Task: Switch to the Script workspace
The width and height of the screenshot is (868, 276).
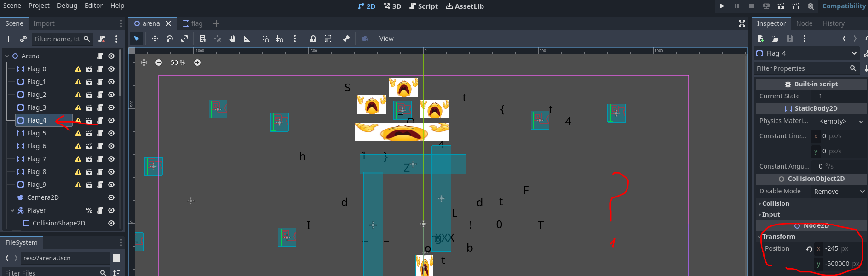Action: click(424, 6)
